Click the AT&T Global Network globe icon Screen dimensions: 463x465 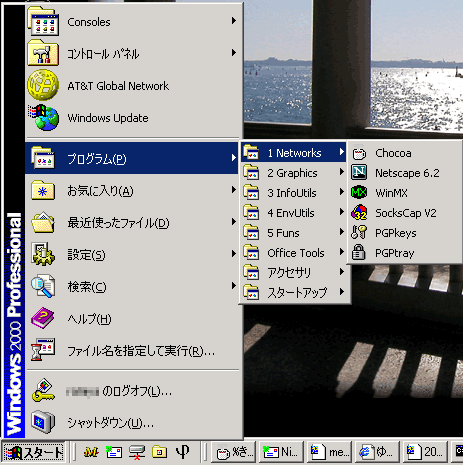(43, 85)
